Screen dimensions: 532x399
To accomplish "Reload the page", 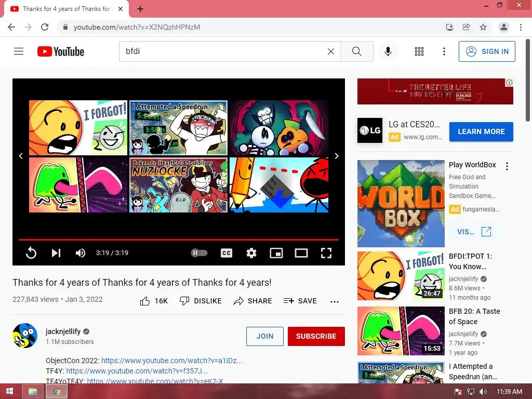I will [x=45, y=27].
